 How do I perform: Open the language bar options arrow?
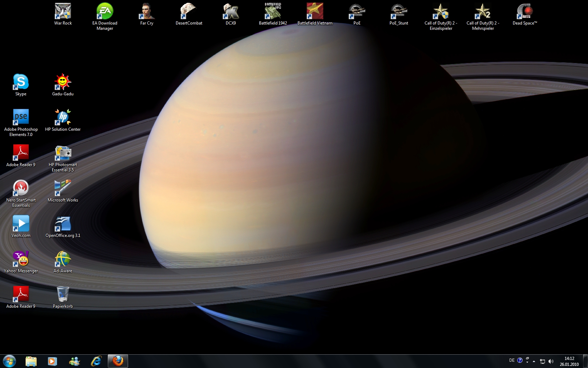pyautogui.click(x=527, y=362)
